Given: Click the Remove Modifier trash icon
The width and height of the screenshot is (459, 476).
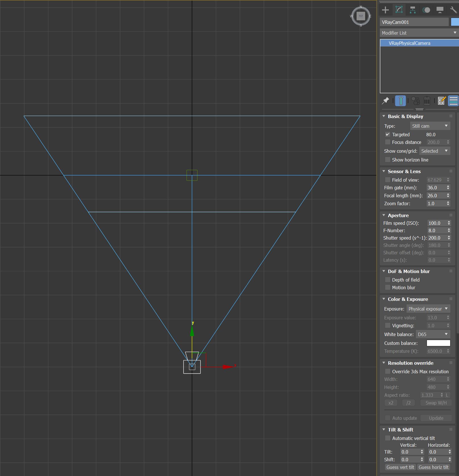Looking at the screenshot, I should [x=427, y=101].
